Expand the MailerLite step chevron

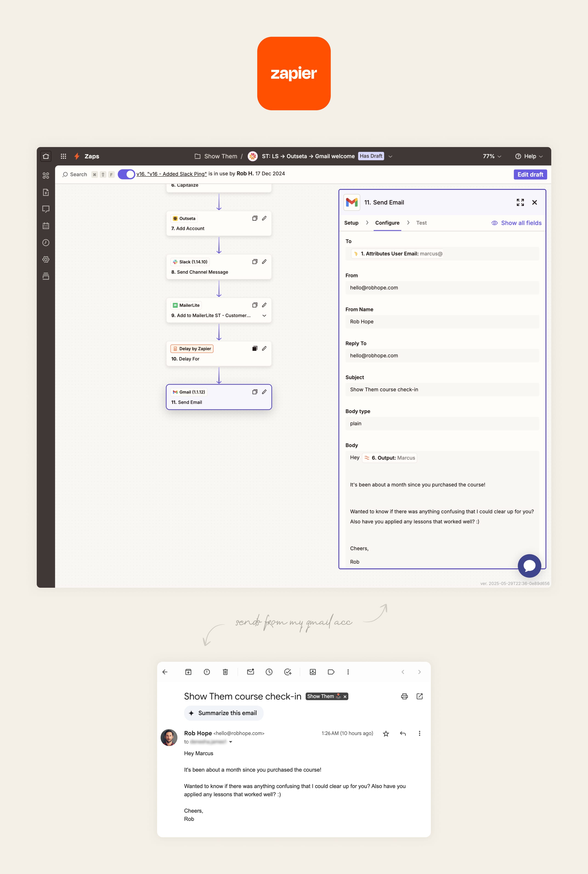coord(264,315)
